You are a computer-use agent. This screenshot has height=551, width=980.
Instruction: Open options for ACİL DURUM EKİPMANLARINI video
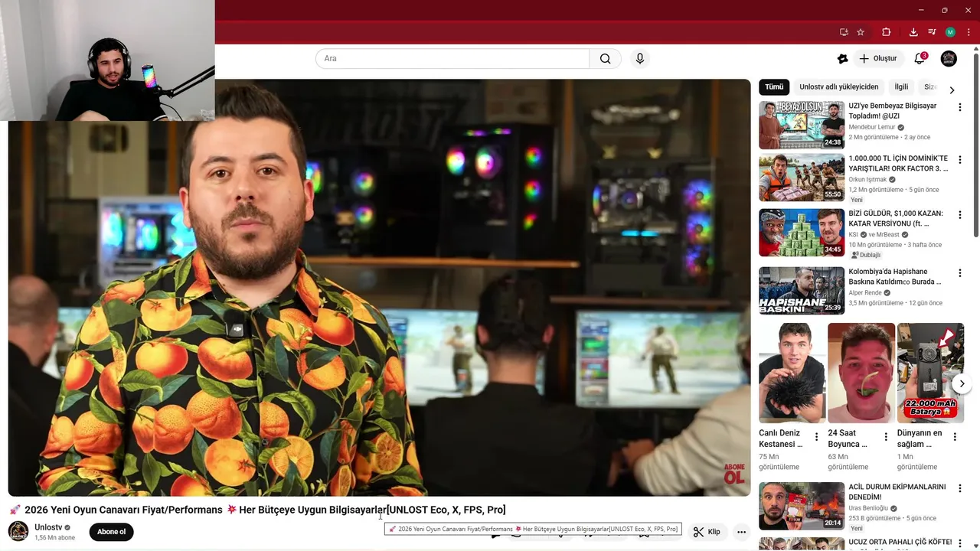click(x=959, y=488)
